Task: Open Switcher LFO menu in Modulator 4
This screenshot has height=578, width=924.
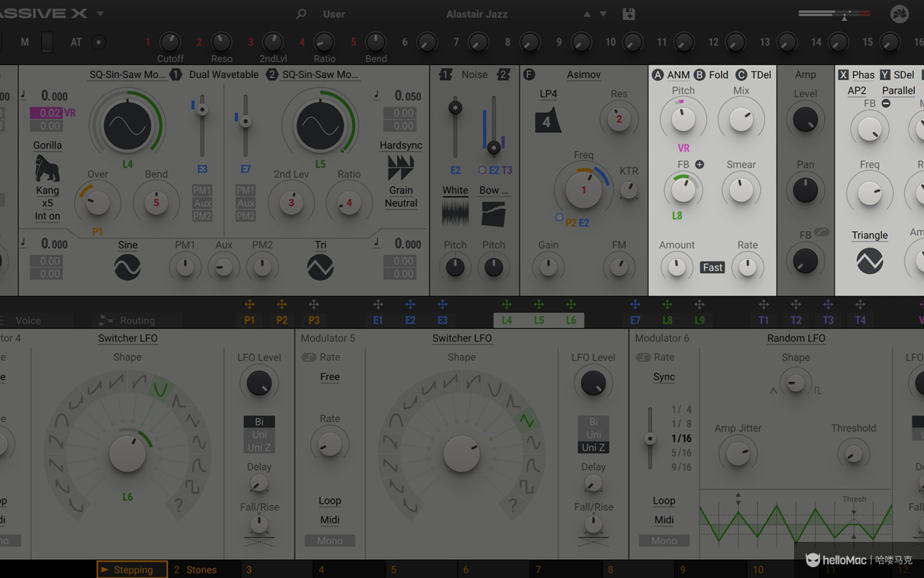Action: (128, 338)
